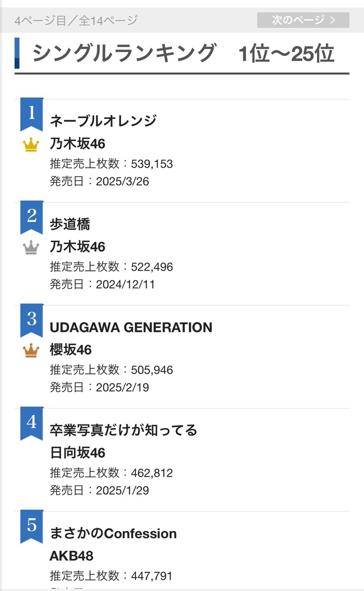Click the gold crown icon
This screenshot has width=364, height=591.
tap(31, 145)
